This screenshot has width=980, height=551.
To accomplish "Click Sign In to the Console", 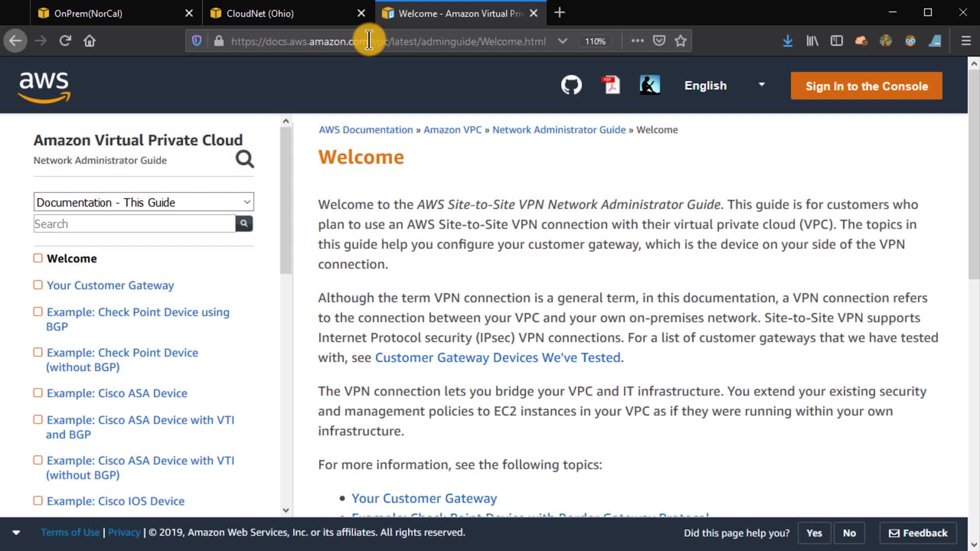I will click(x=866, y=86).
